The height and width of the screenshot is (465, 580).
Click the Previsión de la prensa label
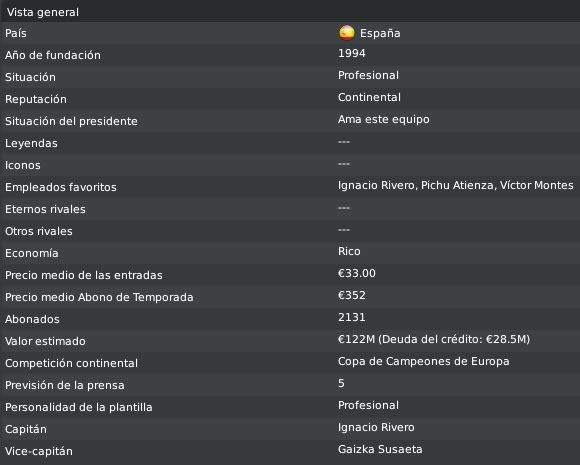[x=65, y=385]
